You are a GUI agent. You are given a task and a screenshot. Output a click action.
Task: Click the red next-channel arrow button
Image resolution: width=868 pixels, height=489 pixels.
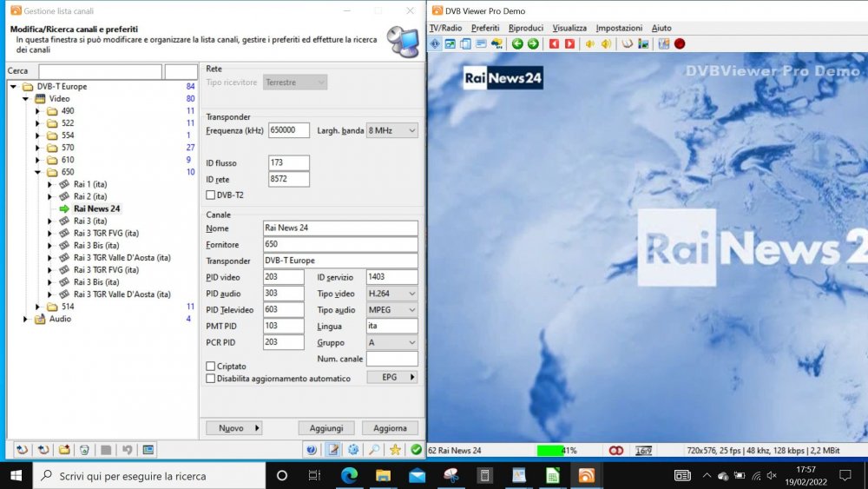(569, 43)
